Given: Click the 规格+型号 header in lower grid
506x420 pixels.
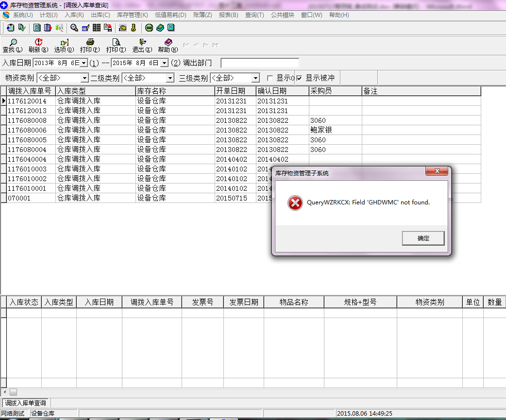Looking at the screenshot, I should (360, 302).
